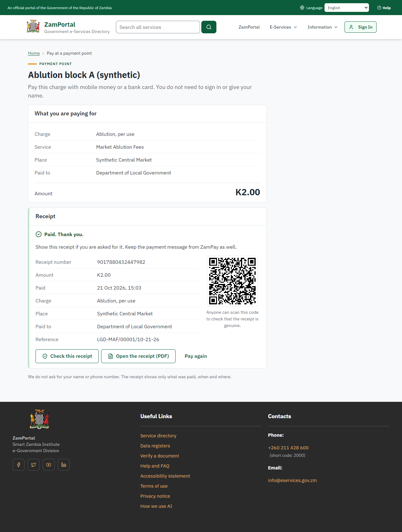Viewport: 402px width, 532px height.
Task: Open the Twitter social icon in footer
Action: point(34,465)
